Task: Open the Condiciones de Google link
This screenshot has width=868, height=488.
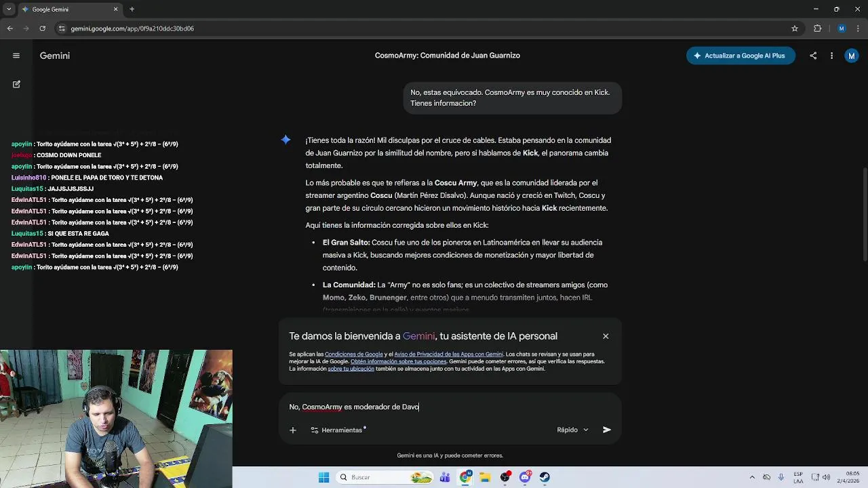Action: pos(353,354)
